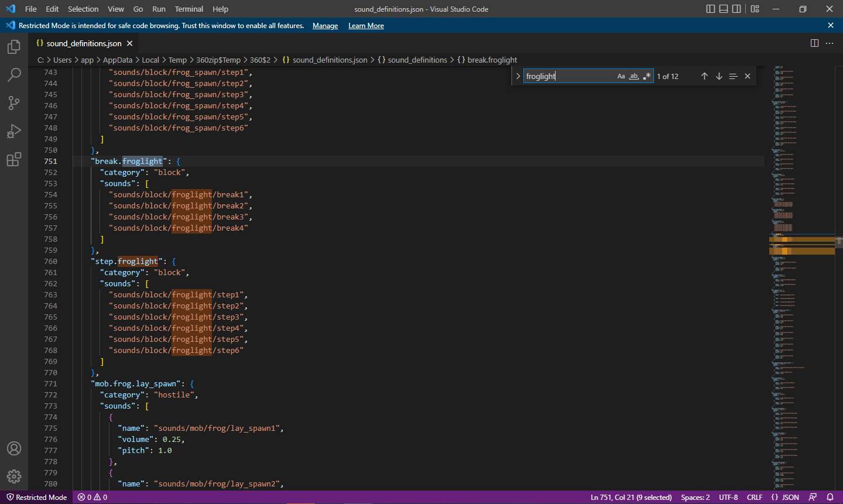Go to the next find match
This screenshot has height=504, width=843.
click(719, 76)
